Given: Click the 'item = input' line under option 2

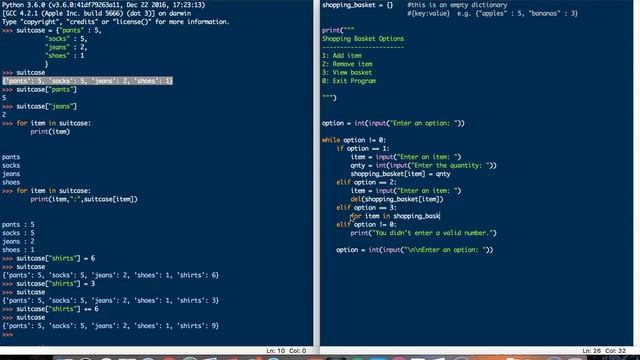Looking at the screenshot, I should tap(406, 191).
